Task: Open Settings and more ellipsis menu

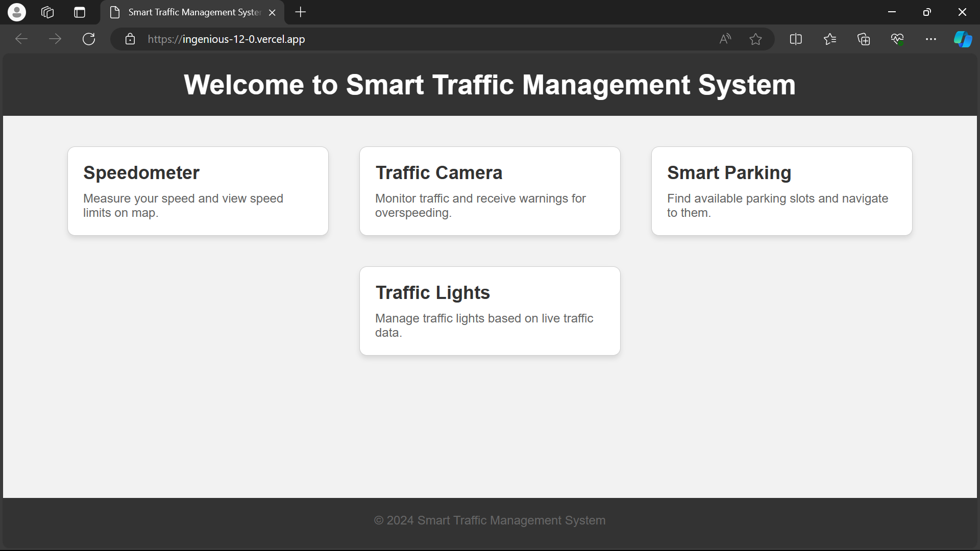Action: pyautogui.click(x=931, y=39)
